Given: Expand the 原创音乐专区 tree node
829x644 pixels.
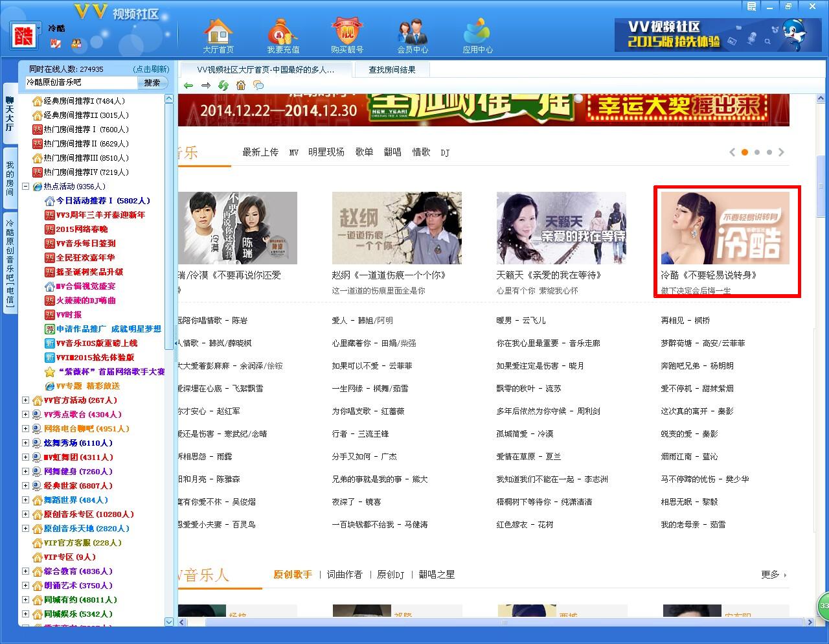Looking at the screenshot, I should pyautogui.click(x=26, y=514).
